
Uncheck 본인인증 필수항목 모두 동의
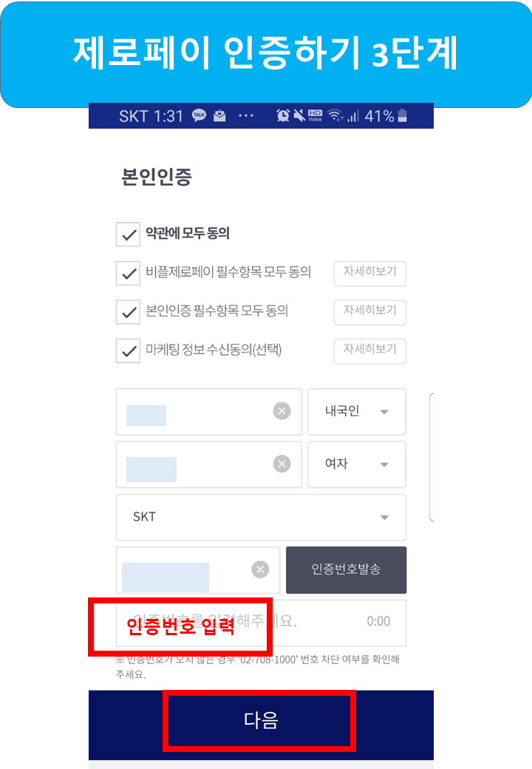coord(128,312)
